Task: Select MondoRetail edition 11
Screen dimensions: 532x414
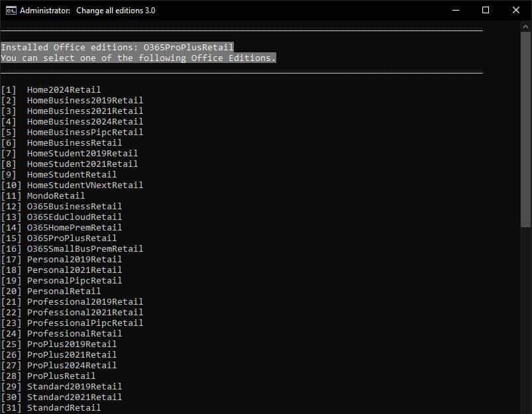Action: (x=55, y=195)
